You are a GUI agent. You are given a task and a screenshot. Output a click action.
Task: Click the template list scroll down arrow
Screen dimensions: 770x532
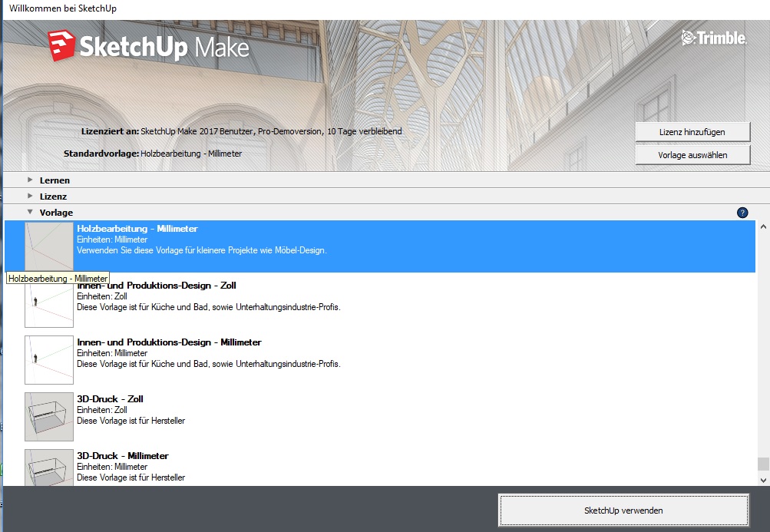[762, 478]
